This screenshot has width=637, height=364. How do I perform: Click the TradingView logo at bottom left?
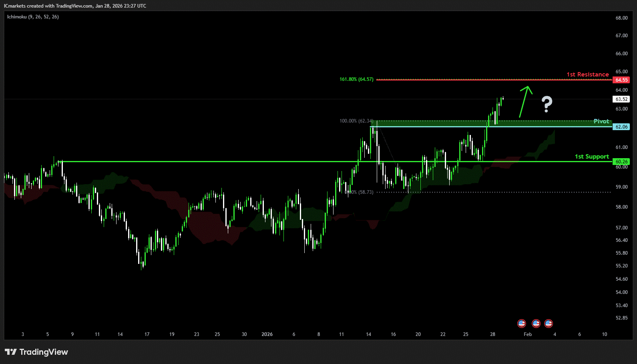[36, 352]
